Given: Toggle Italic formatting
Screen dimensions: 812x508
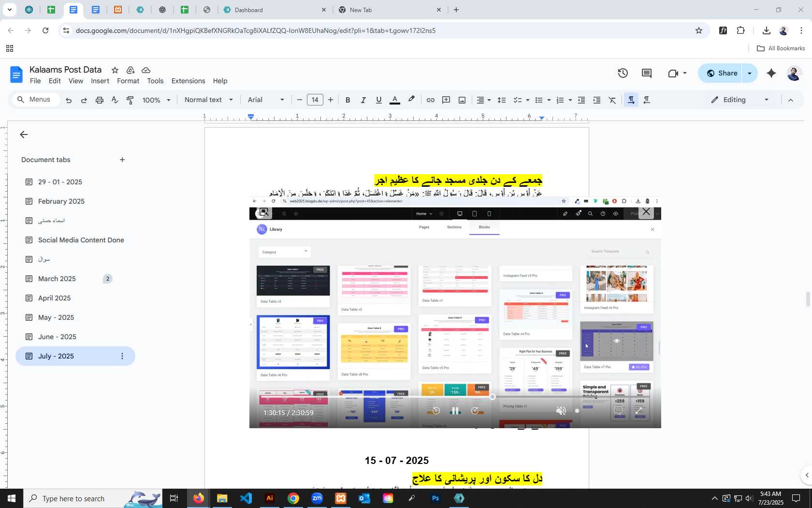Looking at the screenshot, I should tap(363, 100).
